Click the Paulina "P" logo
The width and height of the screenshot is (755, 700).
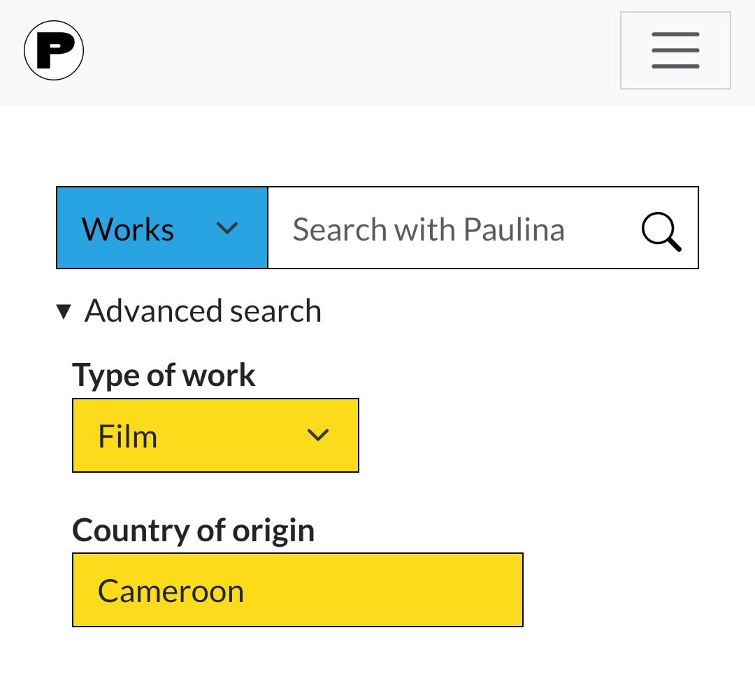54,50
